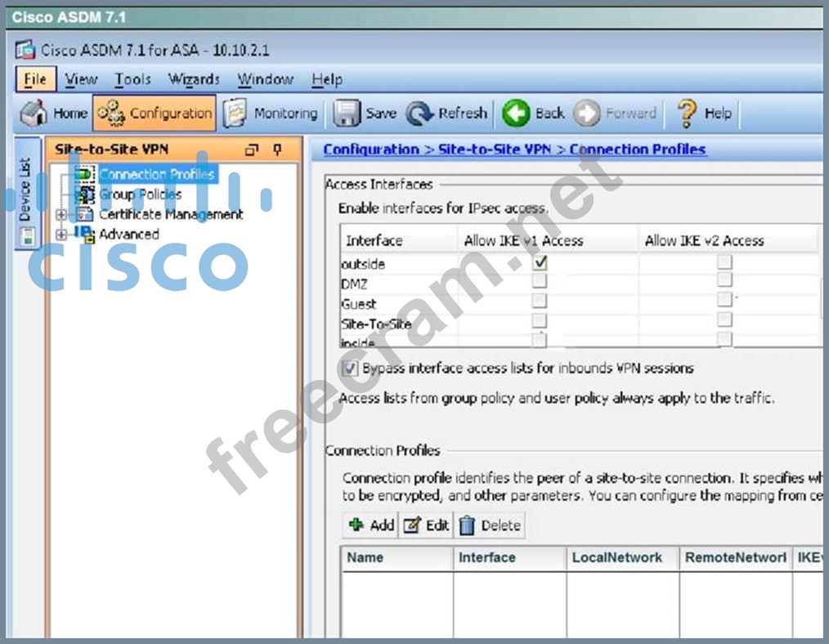Add a new connection profile
Image resolution: width=829 pixels, height=644 pixels.
(371, 525)
